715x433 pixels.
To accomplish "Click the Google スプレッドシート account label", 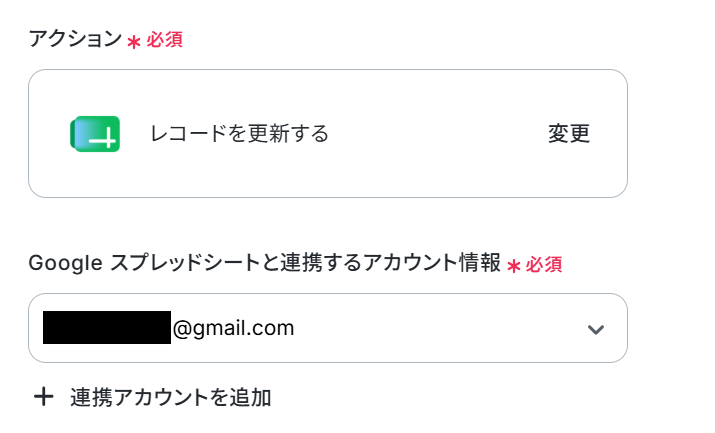I will [264, 263].
